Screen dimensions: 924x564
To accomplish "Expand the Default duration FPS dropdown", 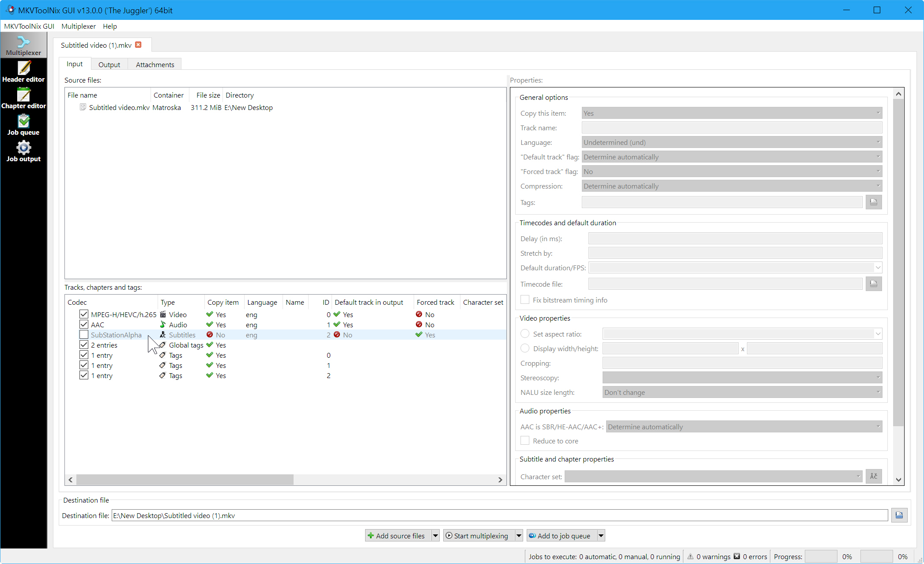I will click(x=879, y=268).
